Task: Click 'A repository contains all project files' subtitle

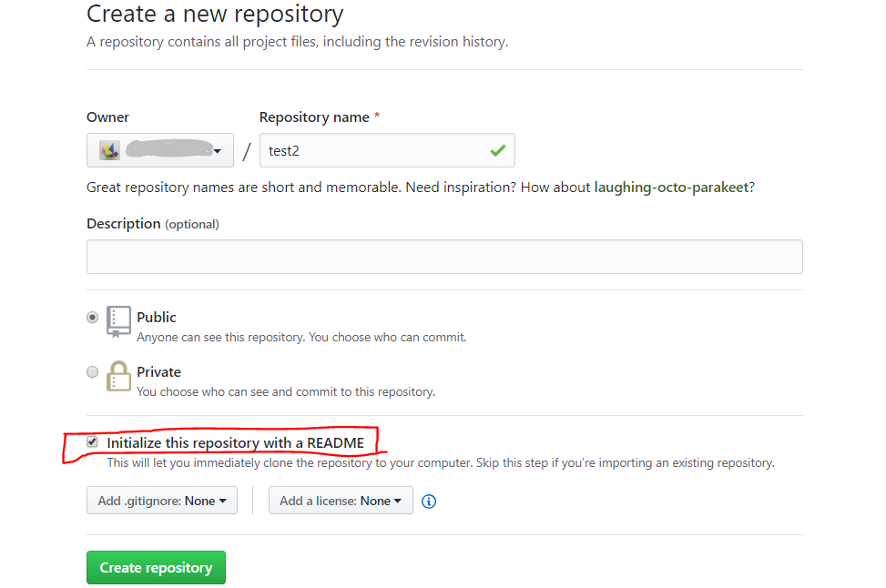Action: click(297, 42)
